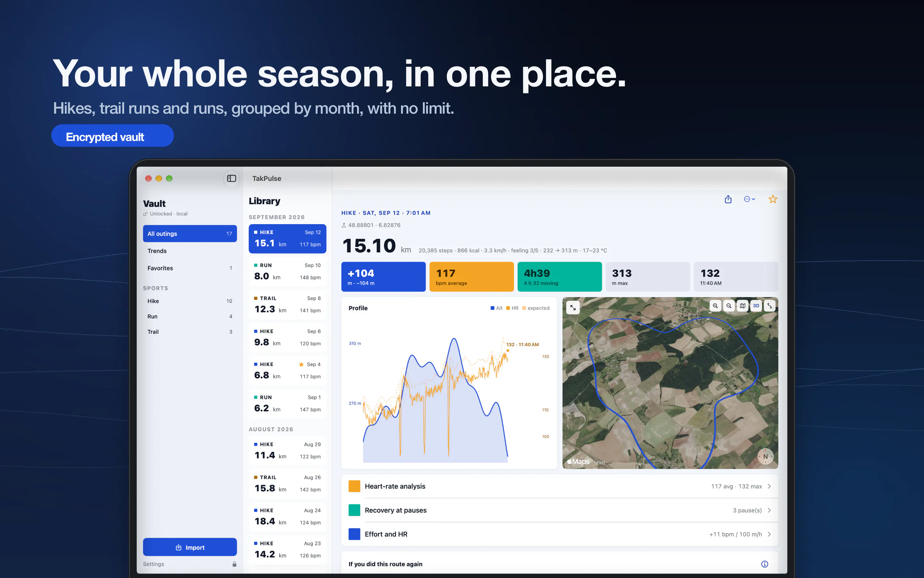Open the more options ellipsis menu
Image resolution: width=924 pixels, height=578 pixels.
pyautogui.click(x=749, y=199)
